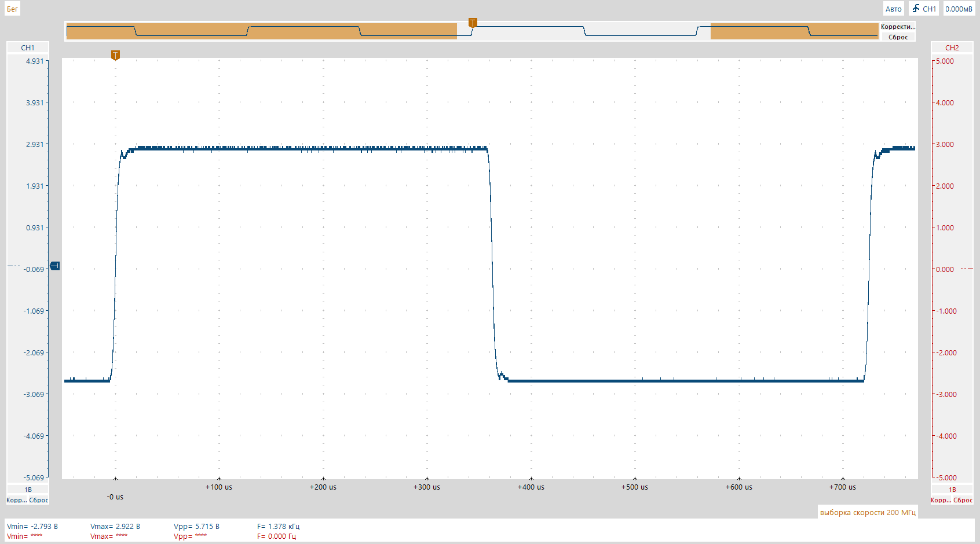Click the -3.000 label on CH2 axis
The height and width of the screenshot is (544, 980).
[x=948, y=394]
